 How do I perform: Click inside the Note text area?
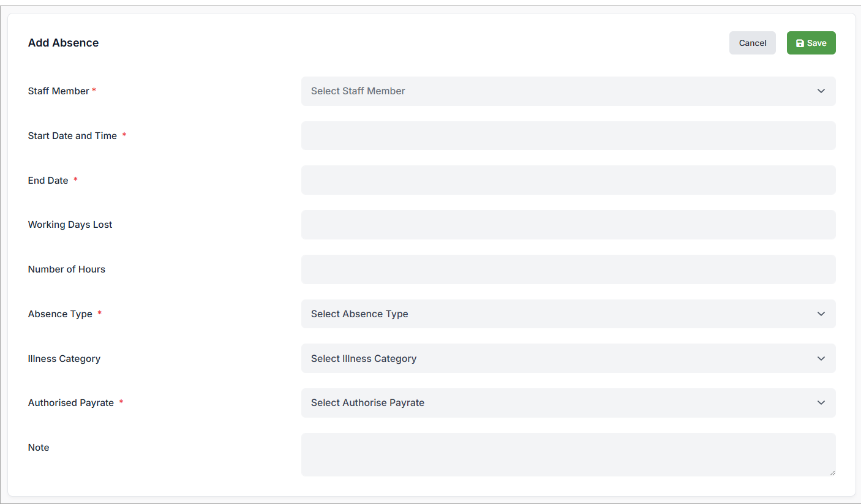tap(568, 453)
